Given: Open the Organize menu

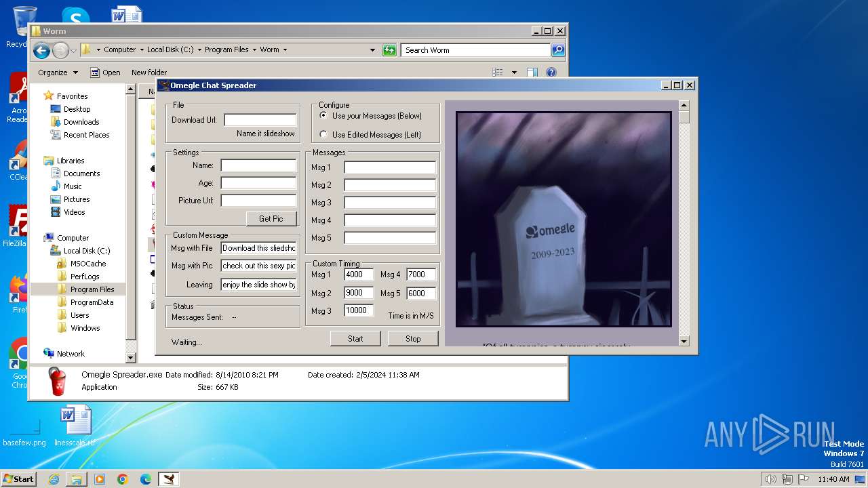Looking at the screenshot, I should click(58, 73).
